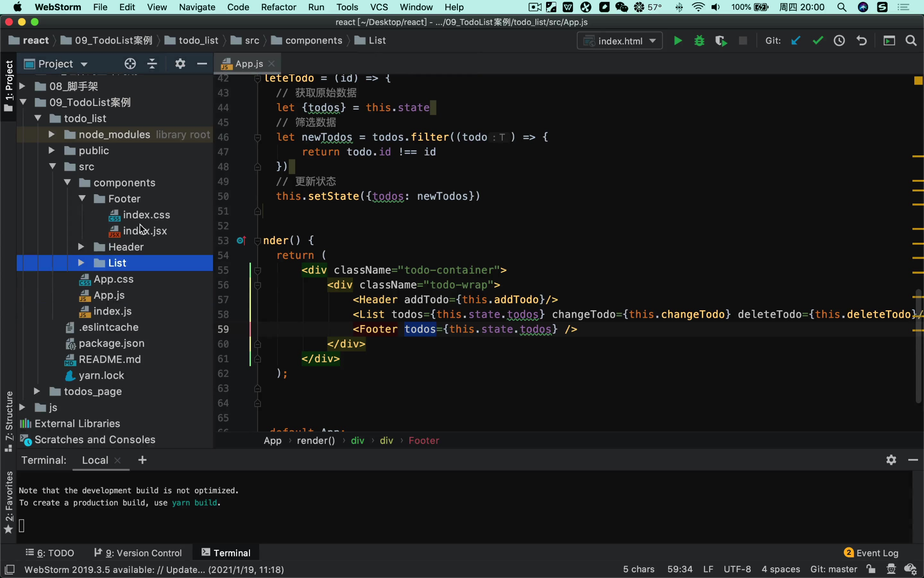Toggle the Terminal tool window button
Viewport: 924px width, 578px height.
click(x=226, y=553)
